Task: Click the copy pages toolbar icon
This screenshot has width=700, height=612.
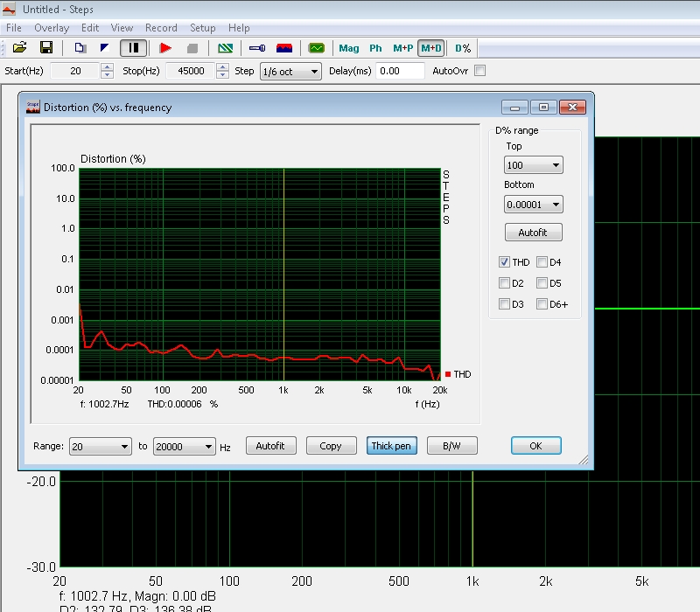Action: [x=80, y=48]
